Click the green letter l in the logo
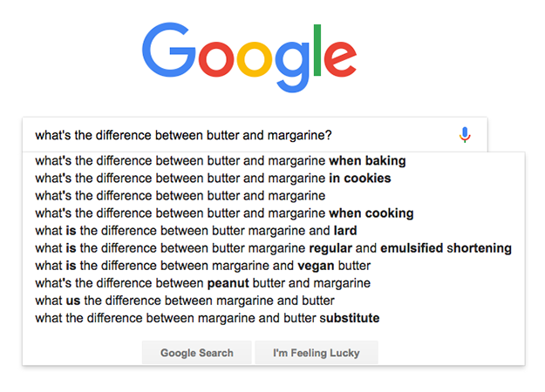 click(317, 50)
